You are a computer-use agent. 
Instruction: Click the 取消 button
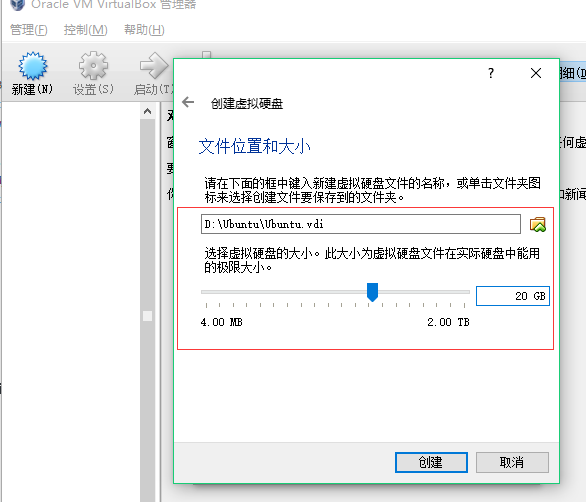coord(512,462)
